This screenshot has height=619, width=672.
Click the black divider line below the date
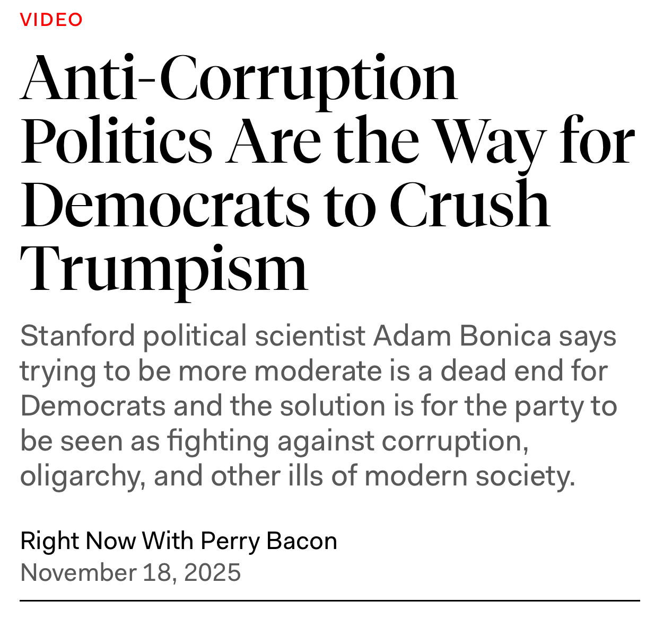tap(329, 600)
